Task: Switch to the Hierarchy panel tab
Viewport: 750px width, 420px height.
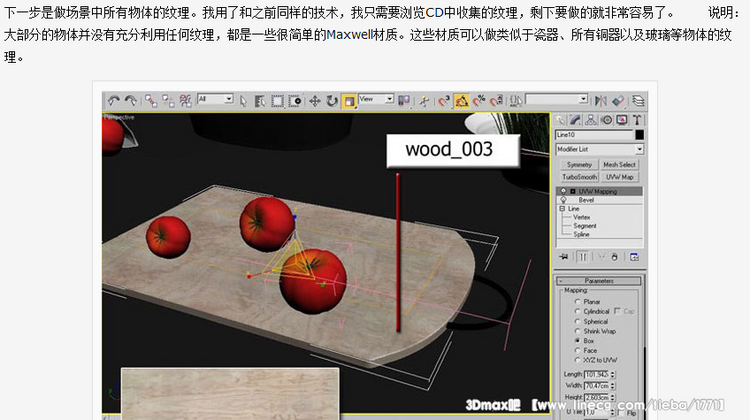Action: [591, 120]
